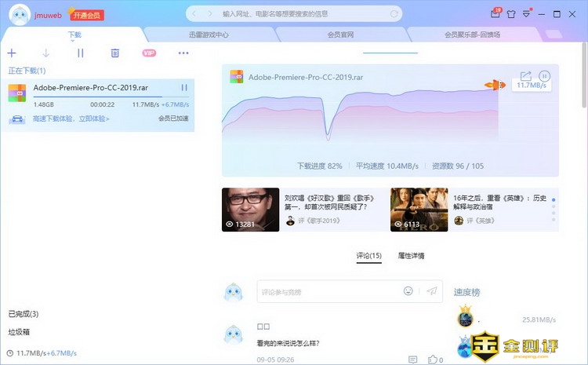Open the emoji picker in comment box

click(x=408, y=291)
